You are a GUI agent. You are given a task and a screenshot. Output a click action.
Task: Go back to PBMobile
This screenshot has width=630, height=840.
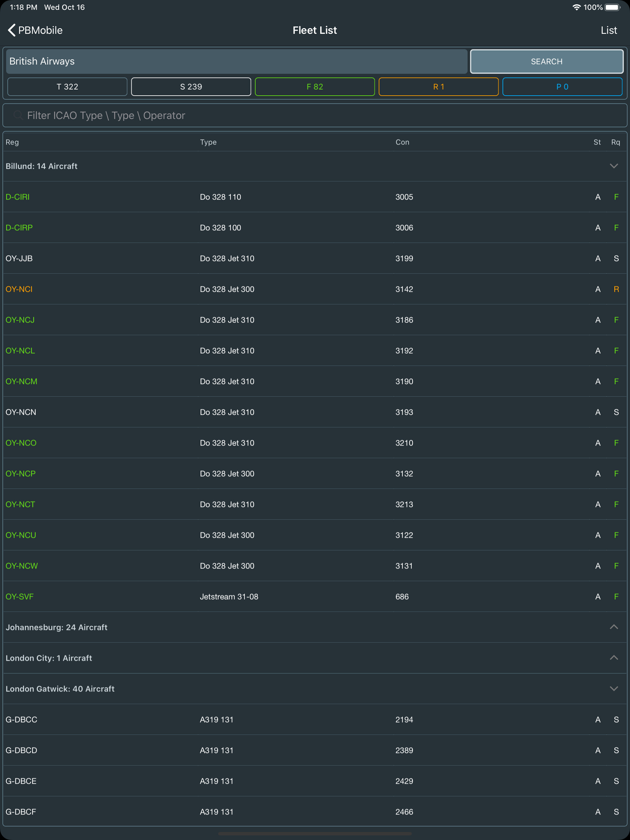[35, 30]
